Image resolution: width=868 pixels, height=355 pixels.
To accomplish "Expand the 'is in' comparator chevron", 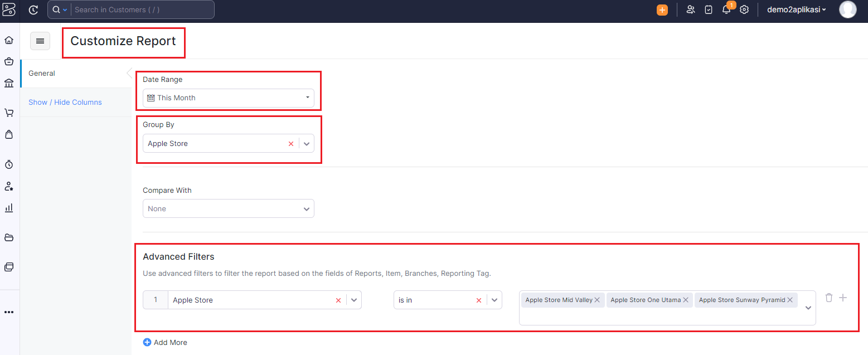I will [494, 300].
